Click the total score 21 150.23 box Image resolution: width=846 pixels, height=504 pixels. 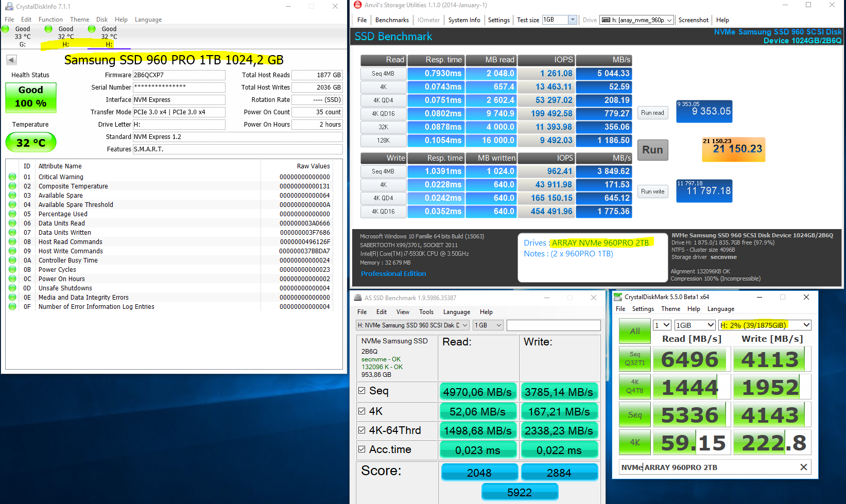[x=733, y=149]
